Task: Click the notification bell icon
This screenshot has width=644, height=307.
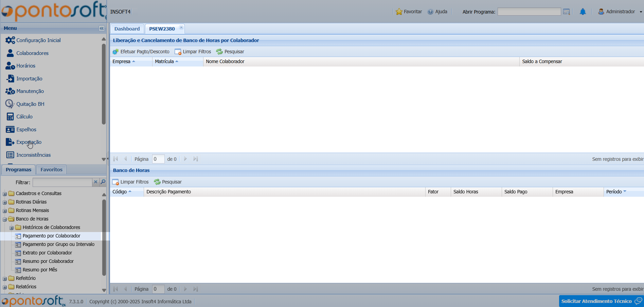Action: pos(583,12)
